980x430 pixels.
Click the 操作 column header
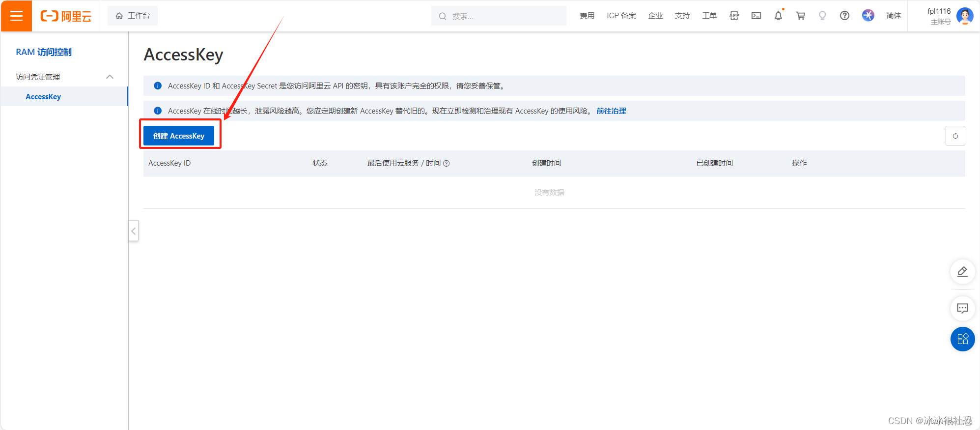pos(799,163)
